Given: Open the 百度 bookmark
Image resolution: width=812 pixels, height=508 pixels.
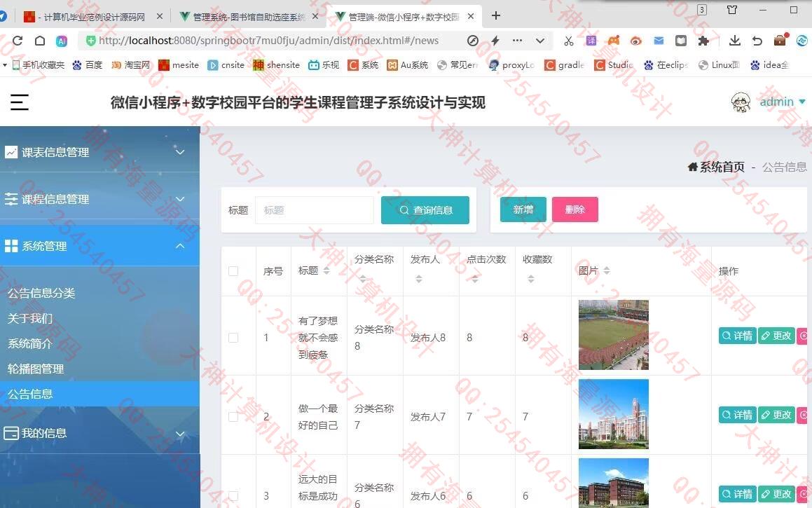Looking at the screenshot, I should (87, 64).
